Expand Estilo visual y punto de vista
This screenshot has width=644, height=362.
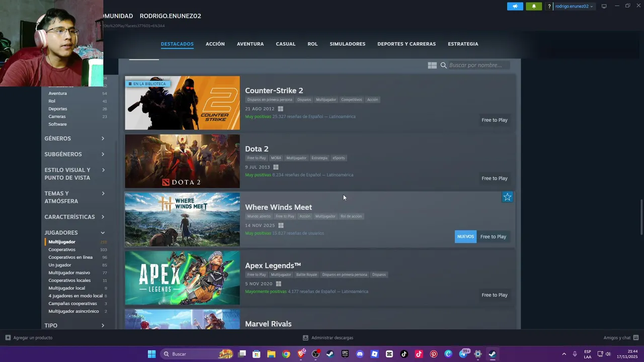pyautogui.click(x=74, y=174)
